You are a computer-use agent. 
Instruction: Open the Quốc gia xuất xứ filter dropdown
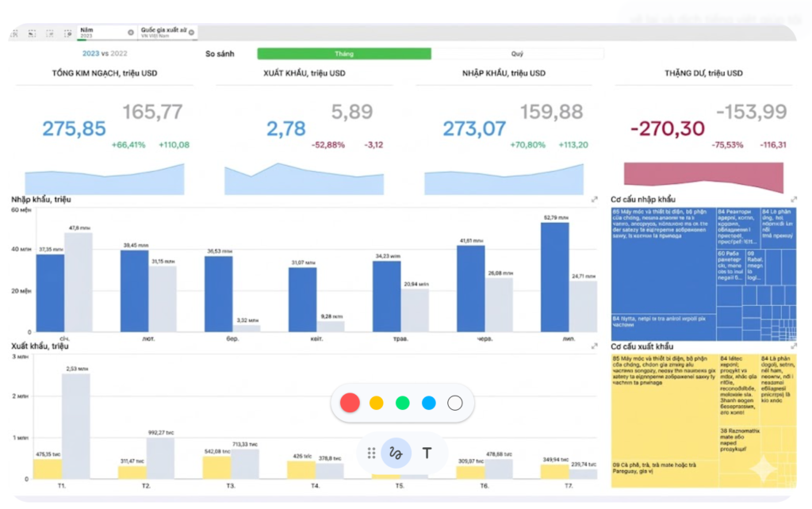(163, 32)
